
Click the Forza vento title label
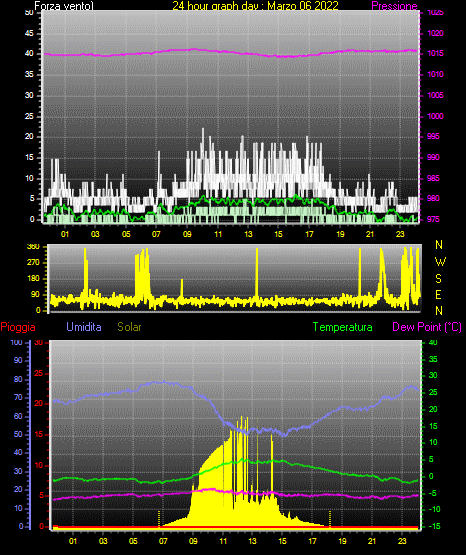tap(64, 6)
